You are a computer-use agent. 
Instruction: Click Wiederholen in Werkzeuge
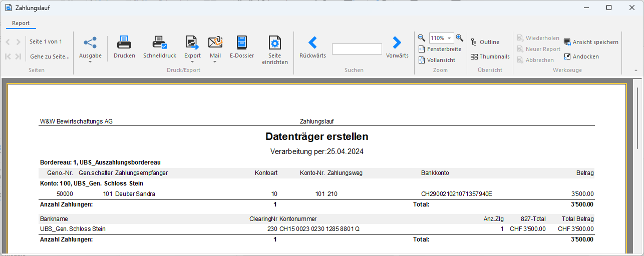click(538, 38)
